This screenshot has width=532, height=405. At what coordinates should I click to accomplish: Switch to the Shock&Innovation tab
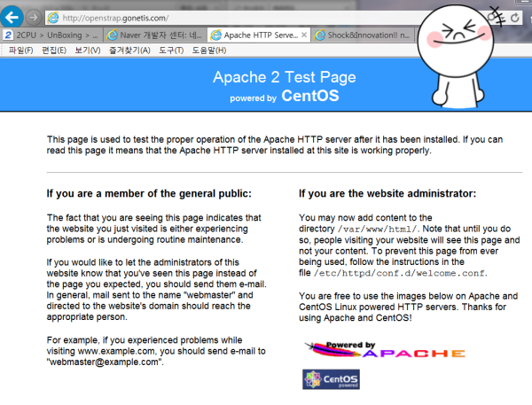[363, 35]
